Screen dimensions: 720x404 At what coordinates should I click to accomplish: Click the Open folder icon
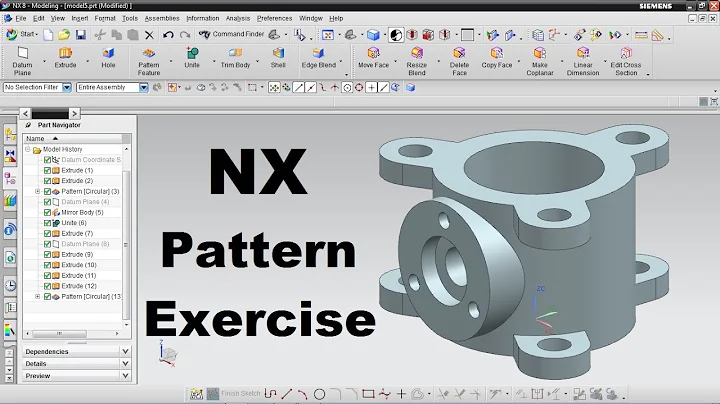coord(64,35)
